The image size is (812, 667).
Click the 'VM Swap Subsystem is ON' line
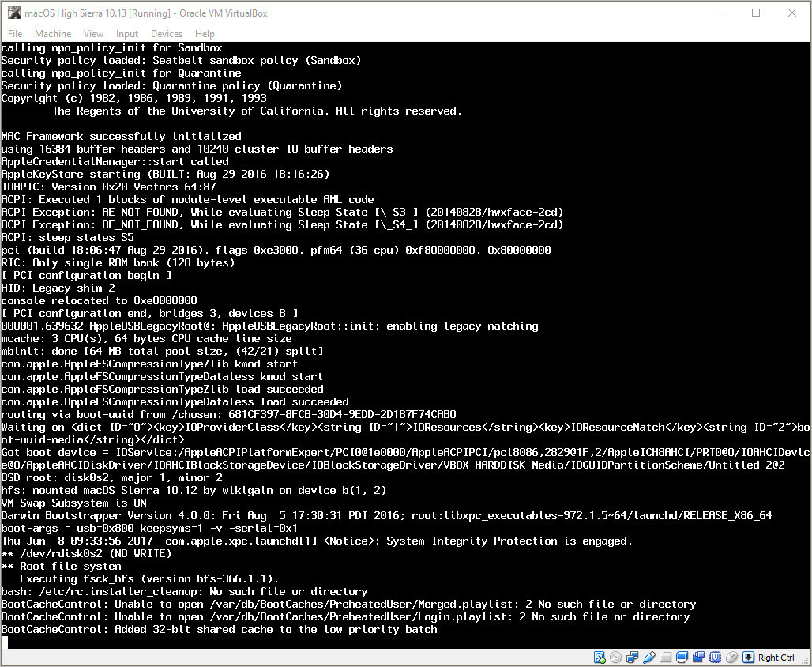pyautogui.click(x=73, y=503)
